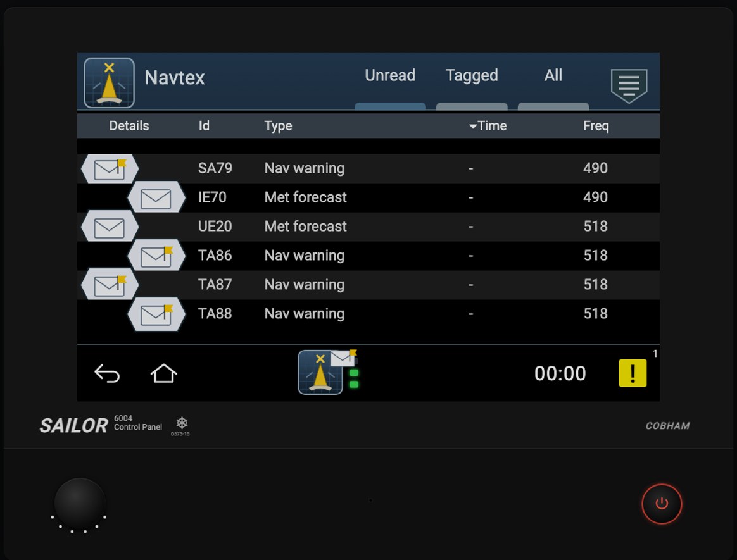This screenshot has width=737, height=560.
Task: Click the rotary knob on the panel
Action: coord(80,504)
